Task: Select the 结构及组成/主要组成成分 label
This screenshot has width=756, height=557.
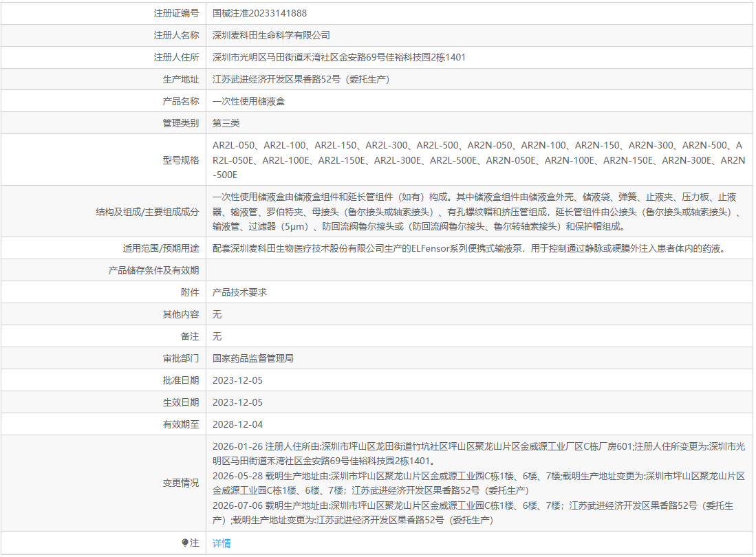Action: pos(147,212)
